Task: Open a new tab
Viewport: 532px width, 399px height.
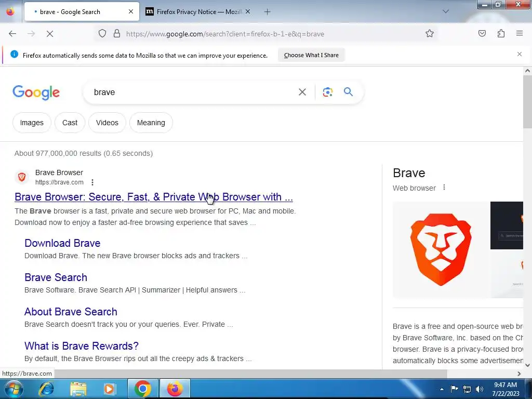Action: [268, 12]
